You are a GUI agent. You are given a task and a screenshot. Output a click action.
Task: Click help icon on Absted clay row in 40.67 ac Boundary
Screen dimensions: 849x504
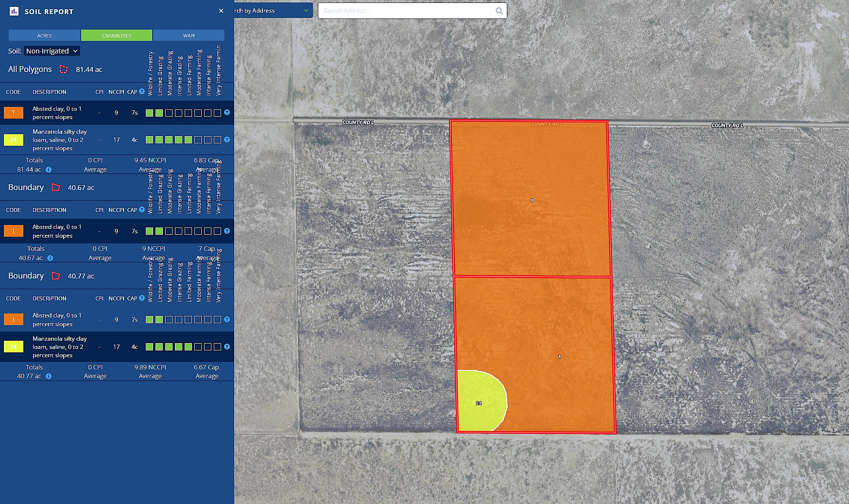click(227, 231)
